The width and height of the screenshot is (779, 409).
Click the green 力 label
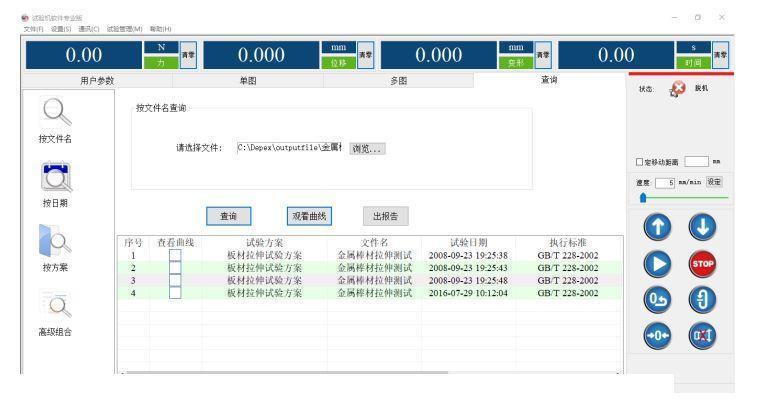[161, 63]
